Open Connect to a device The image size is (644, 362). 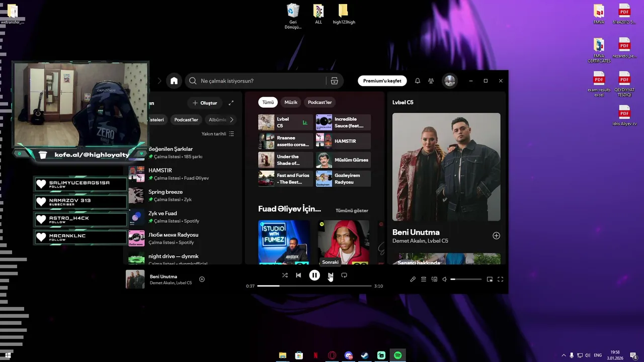pos(434,279)
